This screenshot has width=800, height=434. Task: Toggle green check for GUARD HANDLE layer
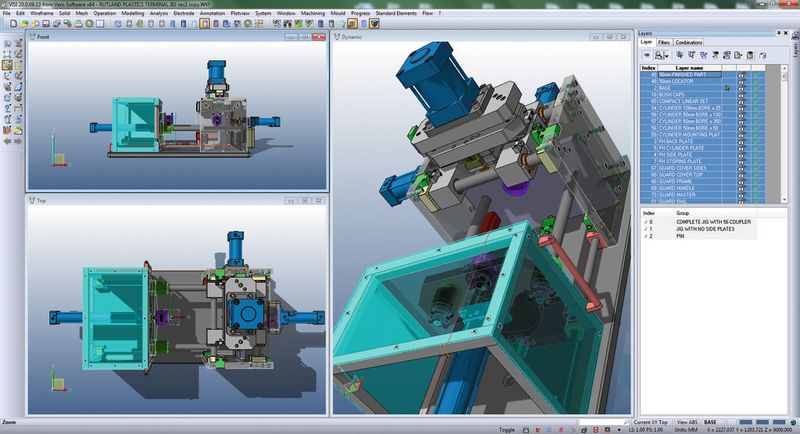(x=756, y=188)
